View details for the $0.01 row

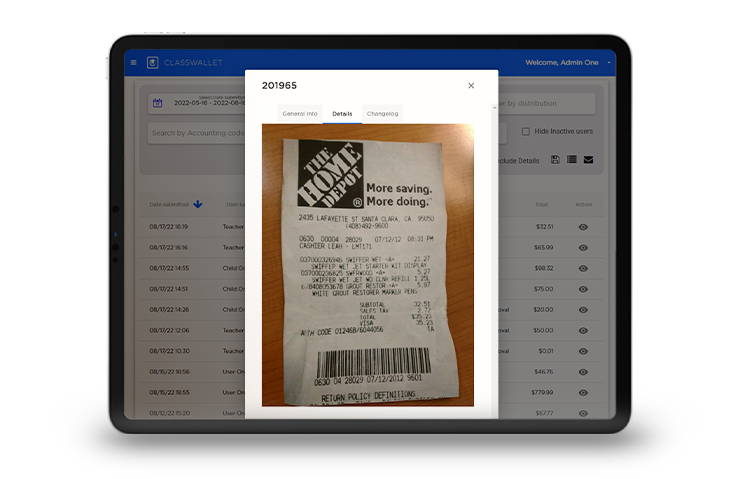[583, 351]
